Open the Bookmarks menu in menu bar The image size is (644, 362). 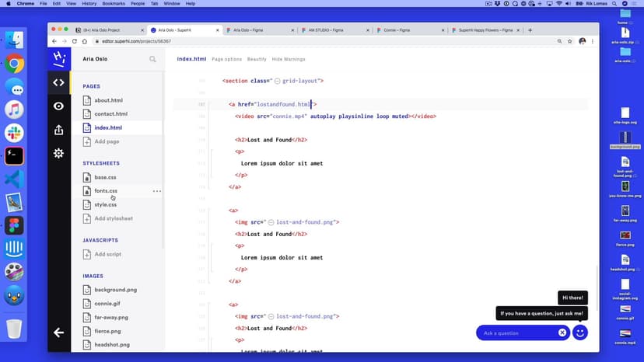point(113,4)
